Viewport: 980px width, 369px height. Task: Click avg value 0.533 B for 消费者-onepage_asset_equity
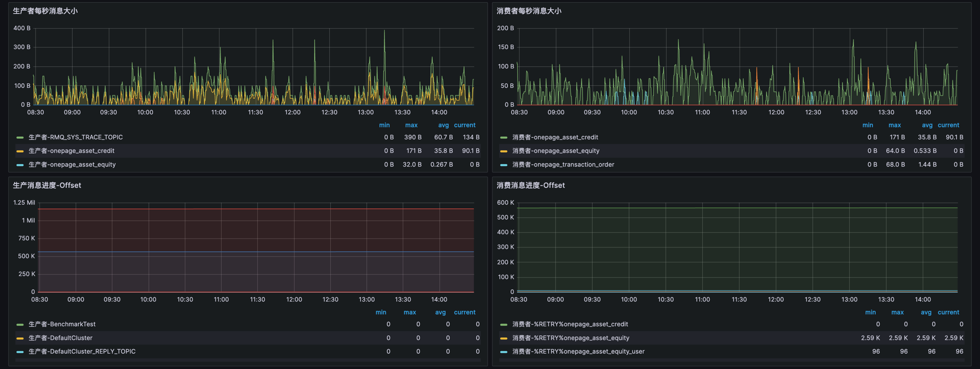[925, 151]
